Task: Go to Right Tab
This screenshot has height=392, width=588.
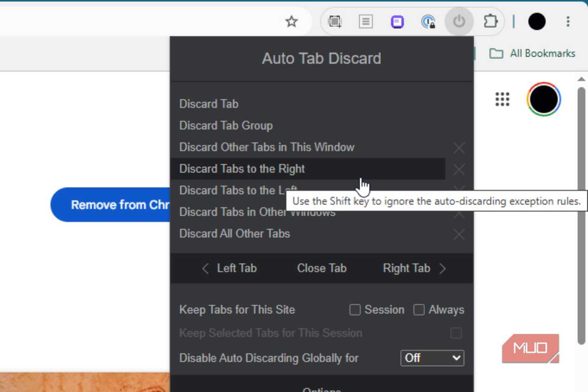Action: 414,268
